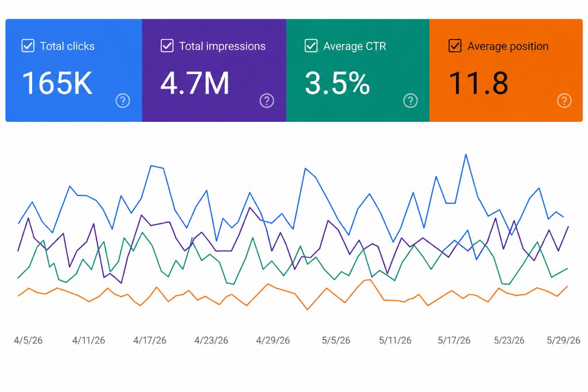
Task: Click the 5/29/26 date axis label
Action: [563, 341]
